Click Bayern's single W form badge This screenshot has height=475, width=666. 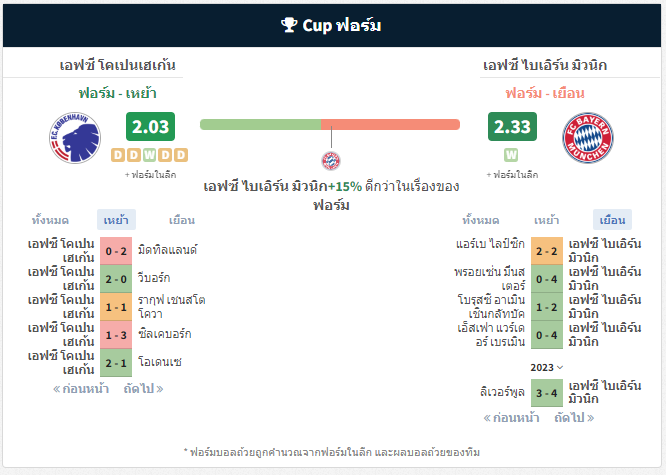tap(511, 155)
